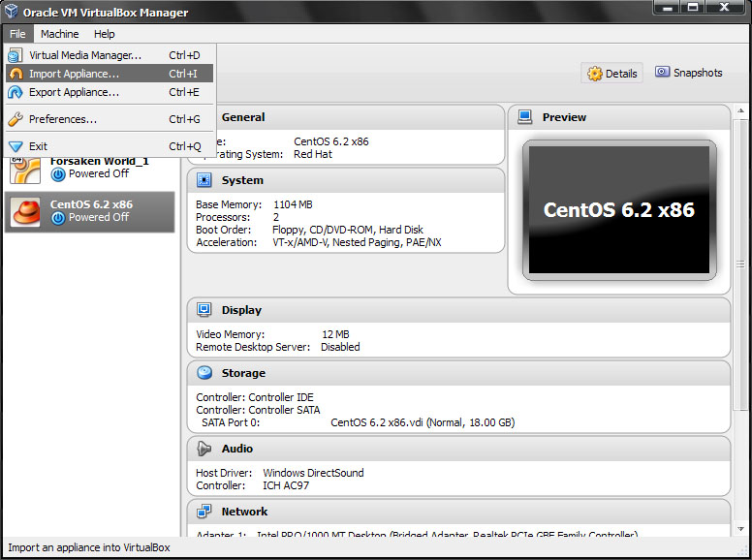Click the Storage disc icon

pos(204,373)
